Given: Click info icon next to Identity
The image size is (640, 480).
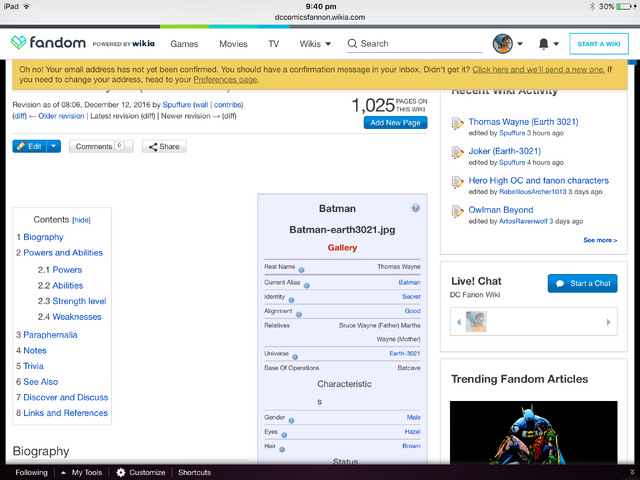Looking at the screenshot, I should [291, 300].
